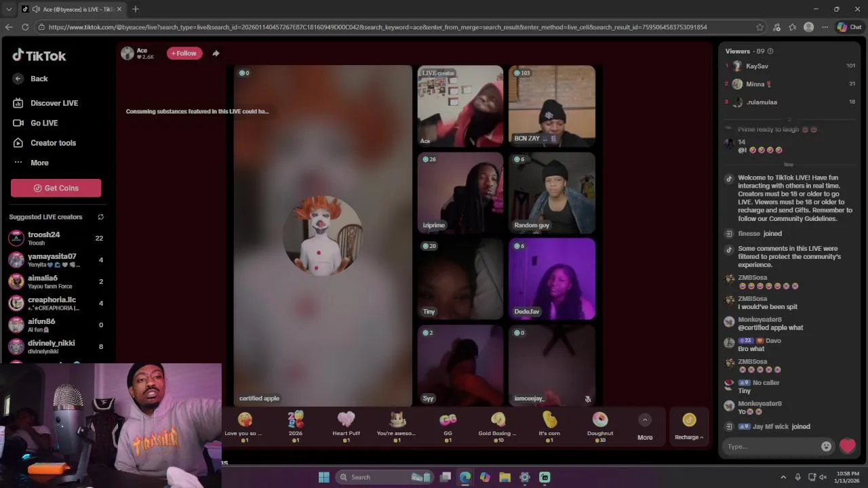This screenshot has width=868, height=488.
Task: Open browser media control icon
Action: (776, 27)
